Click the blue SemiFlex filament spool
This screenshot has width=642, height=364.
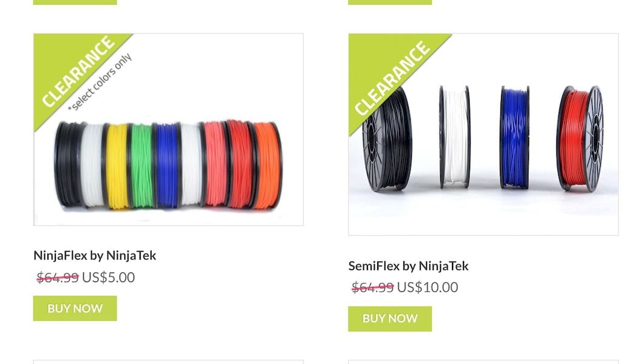click(514, 138)
